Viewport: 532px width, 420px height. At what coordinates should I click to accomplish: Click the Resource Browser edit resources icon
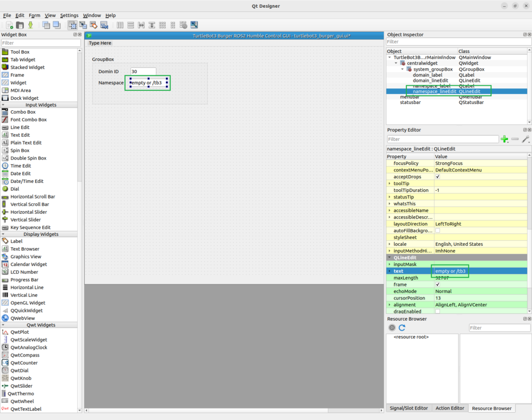coord(392,327)
